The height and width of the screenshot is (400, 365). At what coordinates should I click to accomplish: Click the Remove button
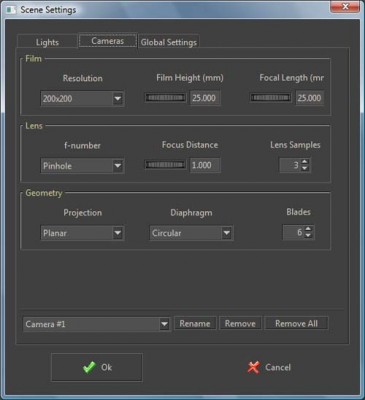click(240, 323)
